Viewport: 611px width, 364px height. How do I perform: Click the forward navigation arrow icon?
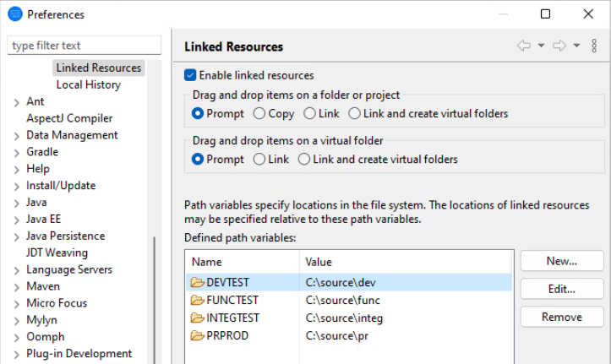point(559,46)
